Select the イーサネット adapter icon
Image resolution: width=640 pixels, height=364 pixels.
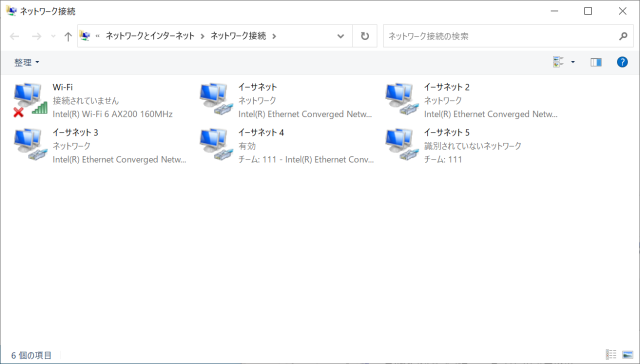pos(216,99)
